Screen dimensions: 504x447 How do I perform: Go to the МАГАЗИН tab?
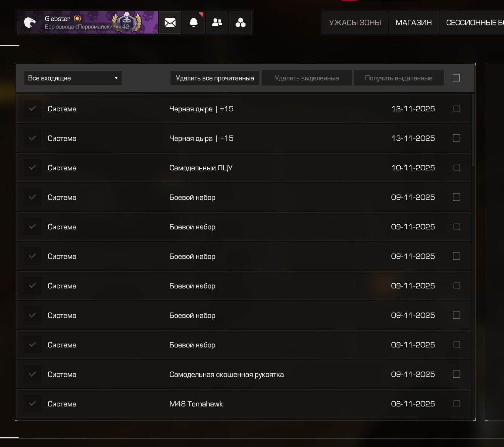click(413, 22)
